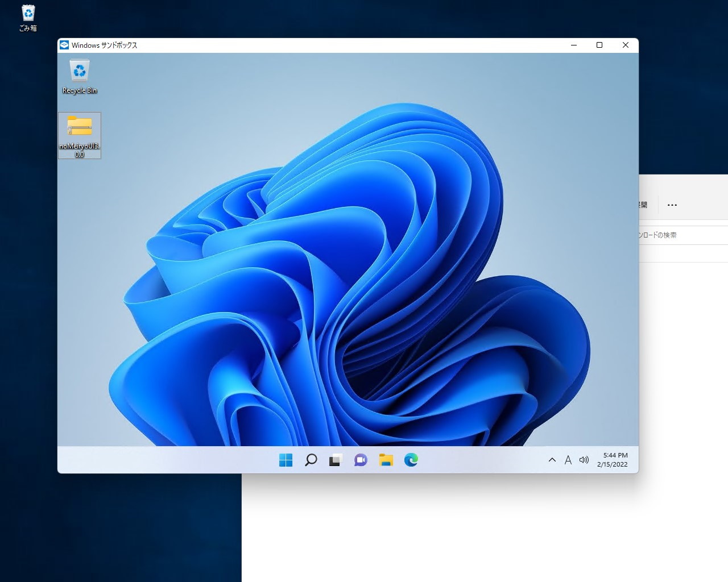The image size is (728, 582).
Task: Launch Microsoft Edge inside the sandbox
Action: 411,460
